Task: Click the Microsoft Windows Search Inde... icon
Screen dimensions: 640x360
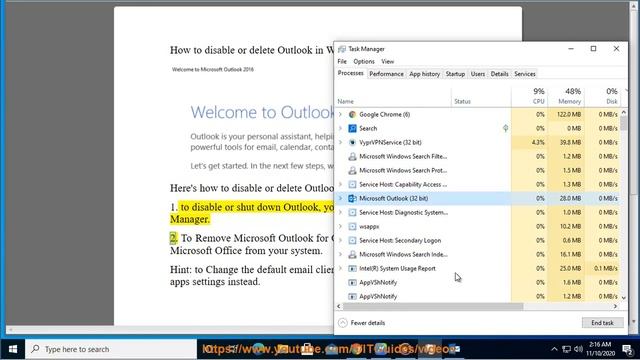Action: point(352,254)
